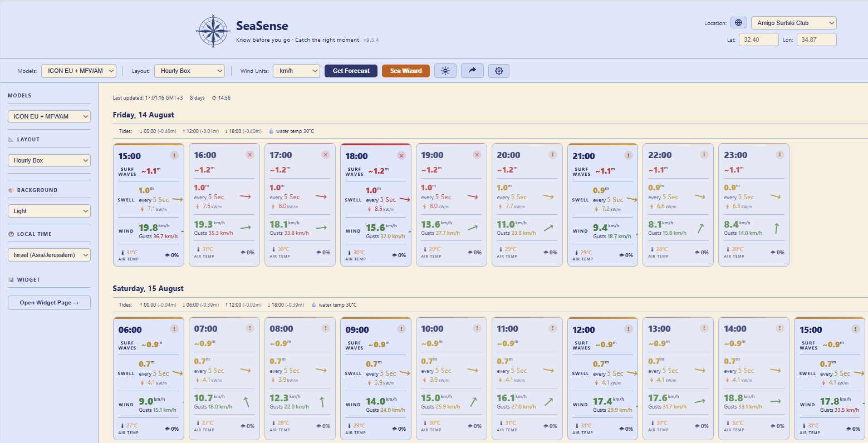Click the wind direction arrow on Friday 23:00 card
868x443 pixels.
point(776,228)
